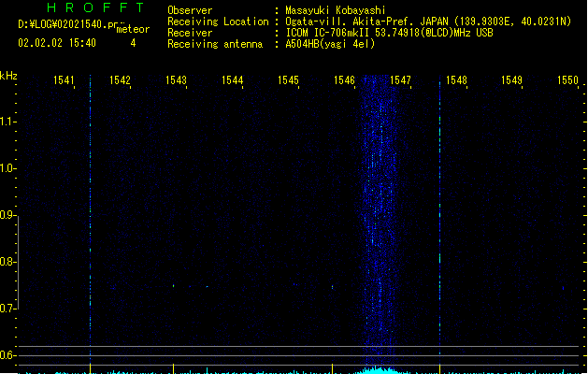Click the 1541 time axis label

pos(64,80)
